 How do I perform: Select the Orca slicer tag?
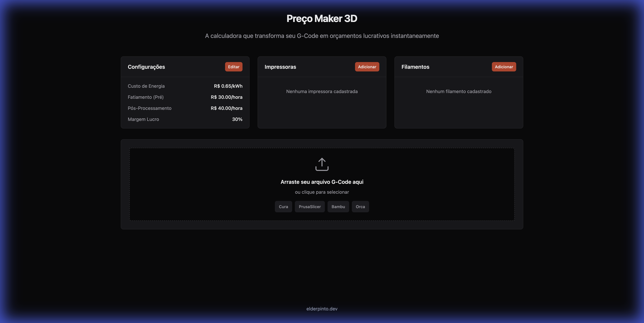tap(360, 206)
